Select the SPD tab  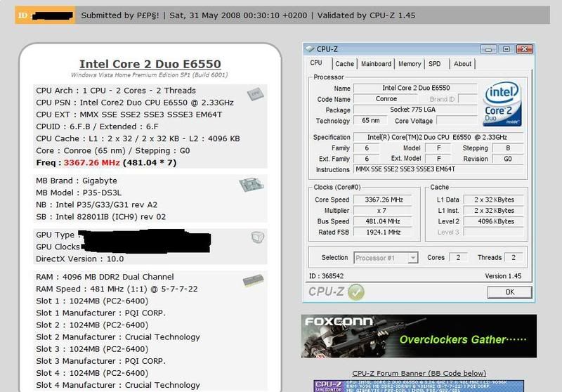[x=435, y=64]
